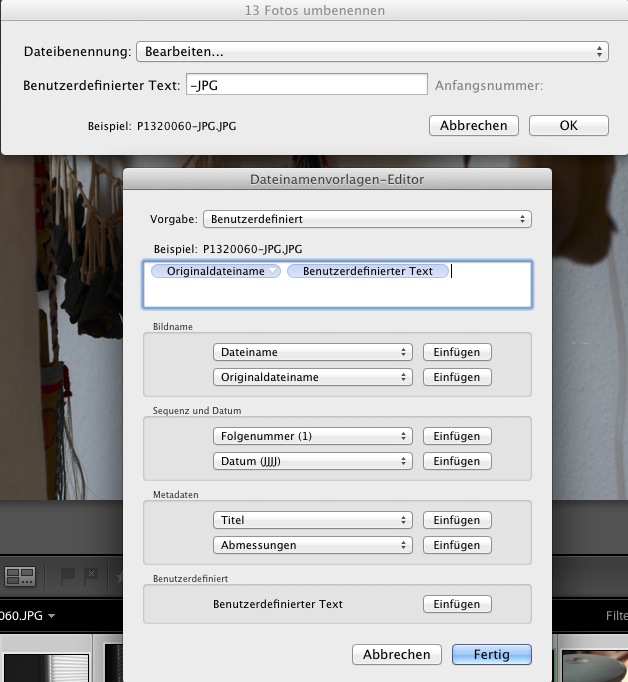628x682 pixels.
Task: Click Abbrechen in the Dateinamenvorlagen-Editor
Action: pos(397,655)
